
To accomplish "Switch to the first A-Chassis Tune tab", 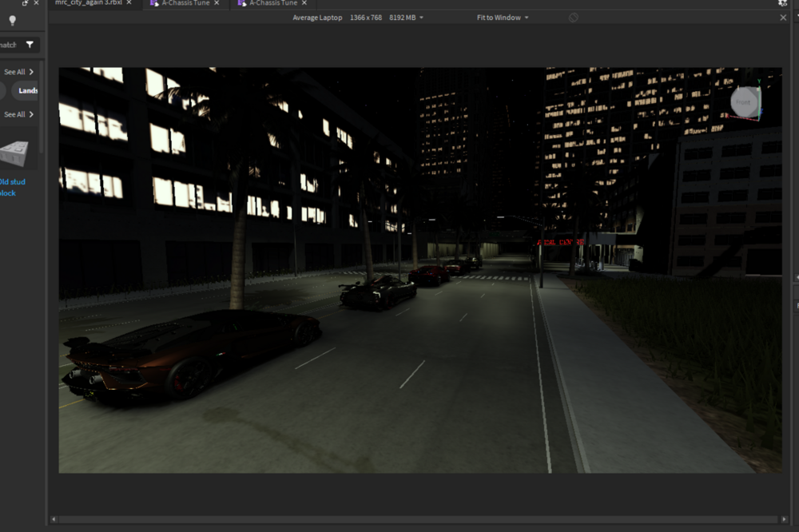I will point(185,3).
